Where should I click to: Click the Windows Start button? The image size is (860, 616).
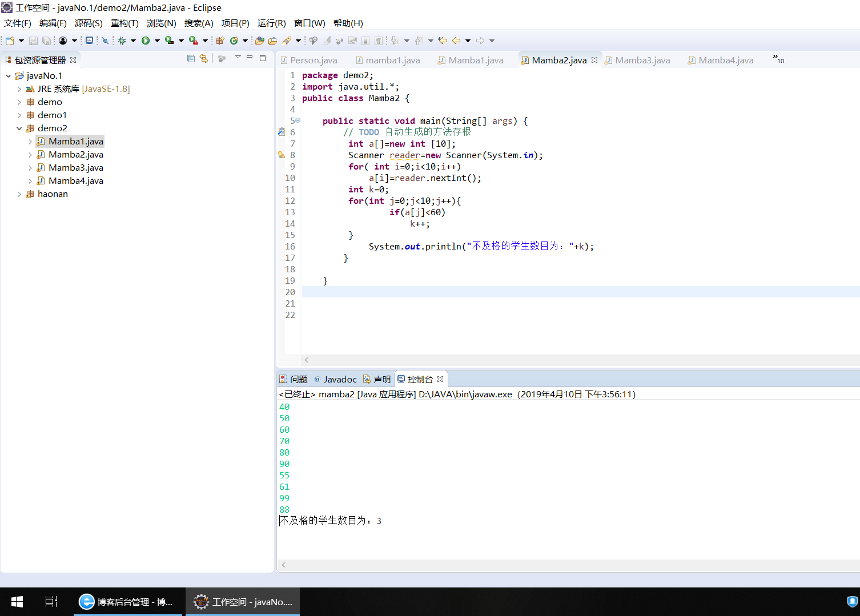pos(17,602)
